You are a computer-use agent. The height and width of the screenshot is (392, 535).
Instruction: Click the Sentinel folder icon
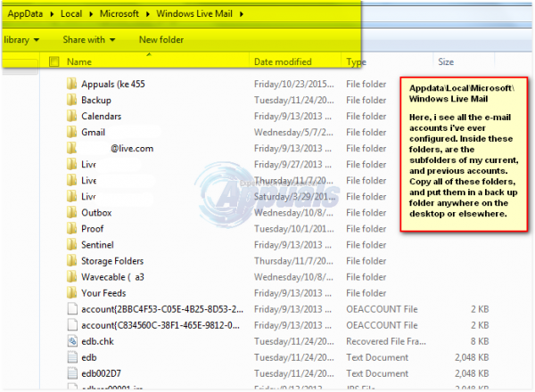71,245
